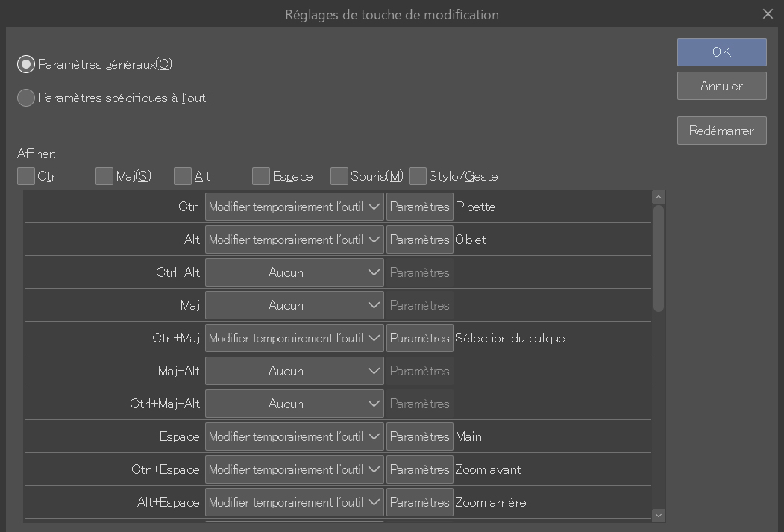This screenshot has height=532, width=784.
Task: Open the Ctrl row action dropdown
Action: [294, 207]
